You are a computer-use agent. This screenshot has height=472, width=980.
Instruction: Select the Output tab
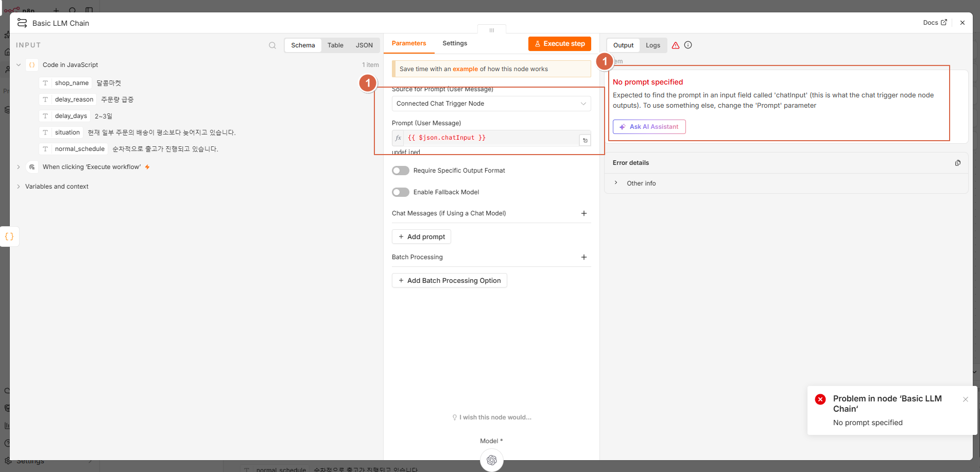(x=623, y=45)
